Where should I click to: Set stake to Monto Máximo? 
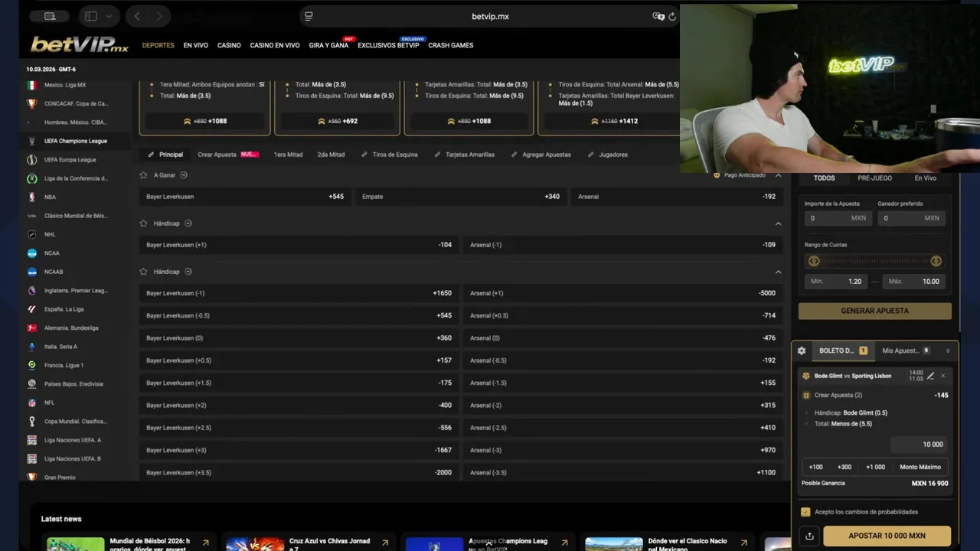point(920,467)
